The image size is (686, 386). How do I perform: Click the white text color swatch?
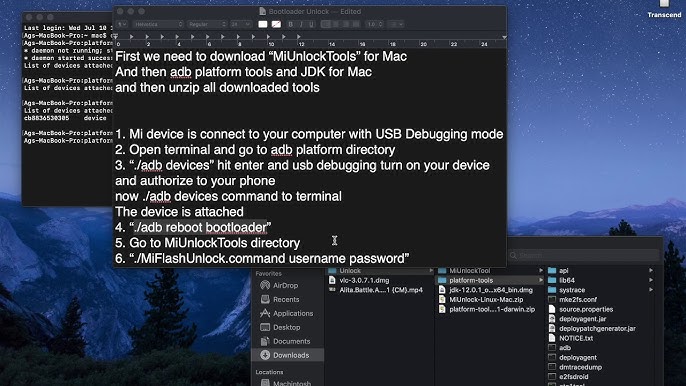point(262,24)
